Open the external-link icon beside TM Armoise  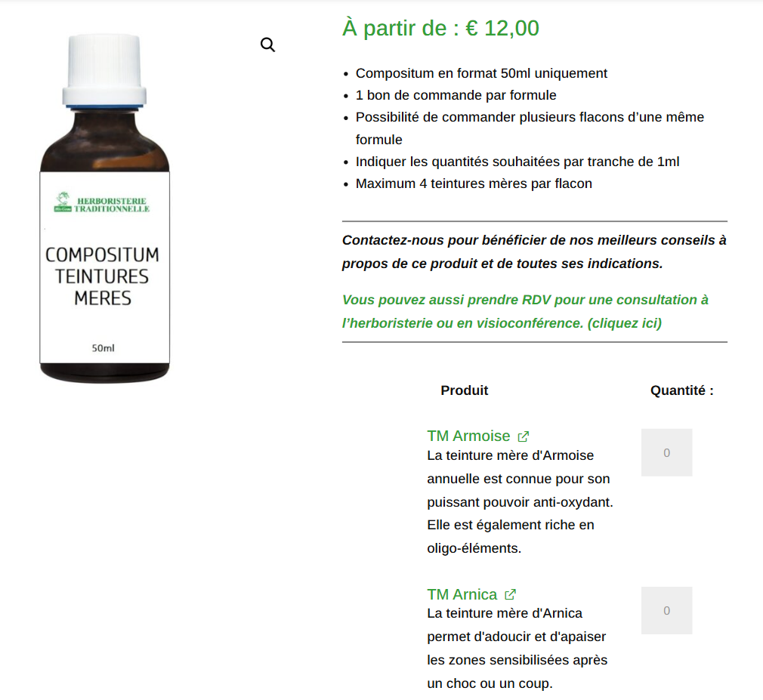point(523,436)
